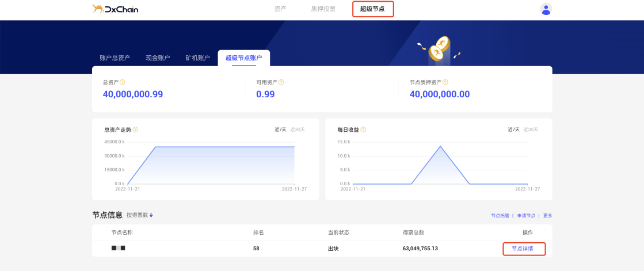
Task: Open the 按得票数 sort dropdown
Action: (x=140, y=215)
